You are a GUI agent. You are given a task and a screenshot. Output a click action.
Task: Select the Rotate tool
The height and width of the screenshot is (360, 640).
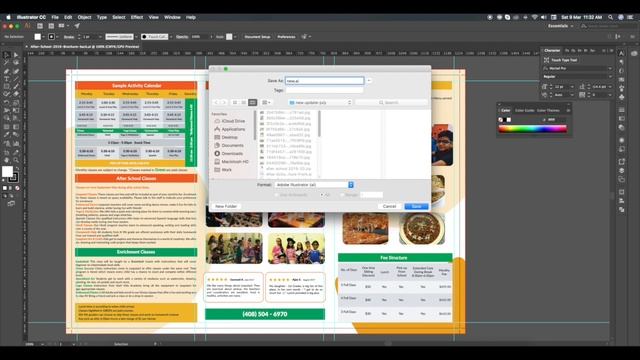click(x=7, y=102)
